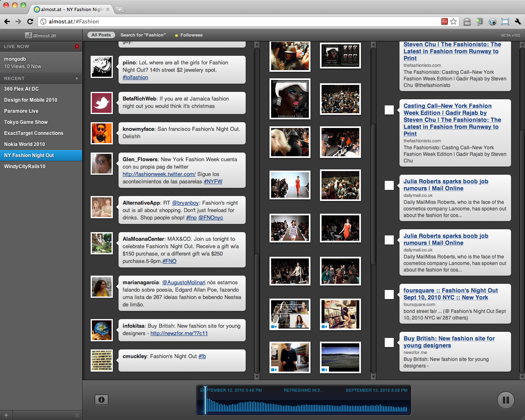Bookmark this page with the star icon
Viewport: 525px width, 420px height.
point(453,21)
